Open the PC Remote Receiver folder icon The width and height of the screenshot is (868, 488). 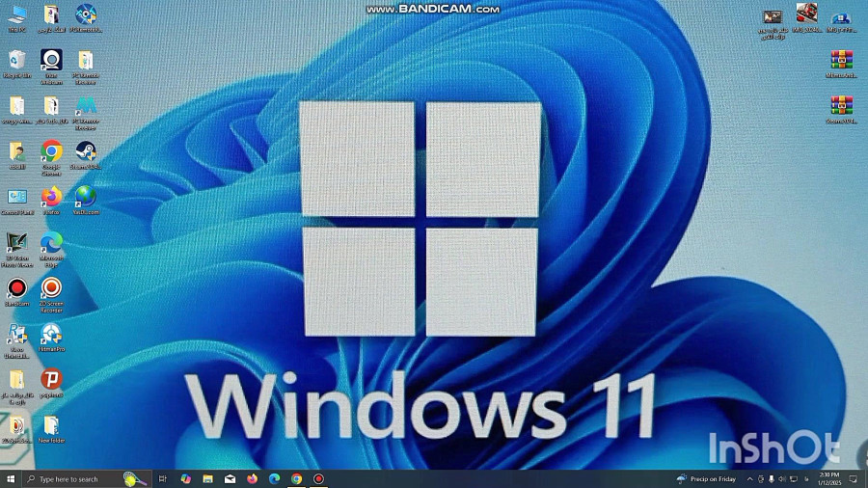tap(86, 67)
